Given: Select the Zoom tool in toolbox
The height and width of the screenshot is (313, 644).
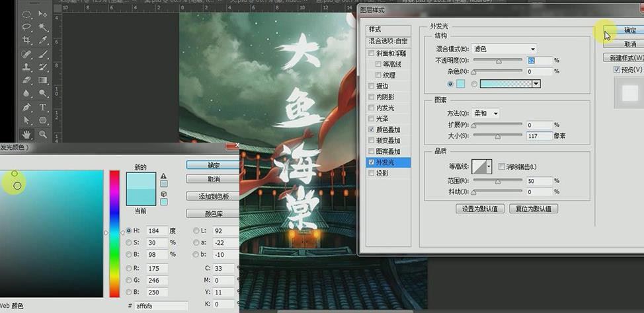Looking at the screenshot, I should (43, 134).
